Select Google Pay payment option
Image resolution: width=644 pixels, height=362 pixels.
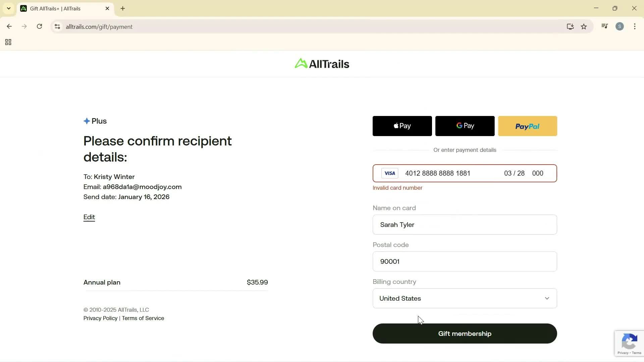point(465,126)
